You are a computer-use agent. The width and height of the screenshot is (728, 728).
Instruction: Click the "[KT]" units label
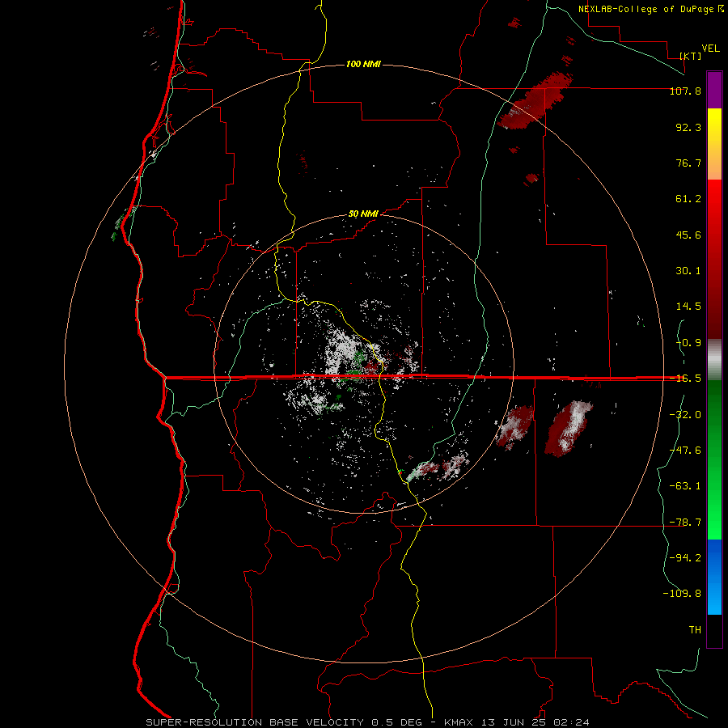[691, 56]
